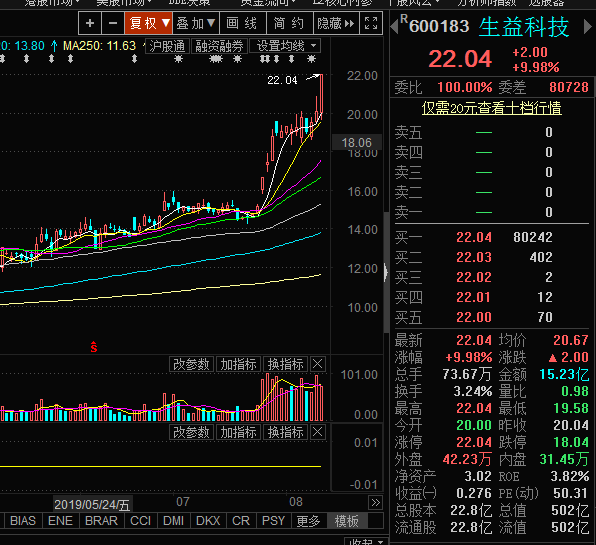Click the 卖五 ask row
The height and width of the screenshot is (545, 596).
click(491, 132)
